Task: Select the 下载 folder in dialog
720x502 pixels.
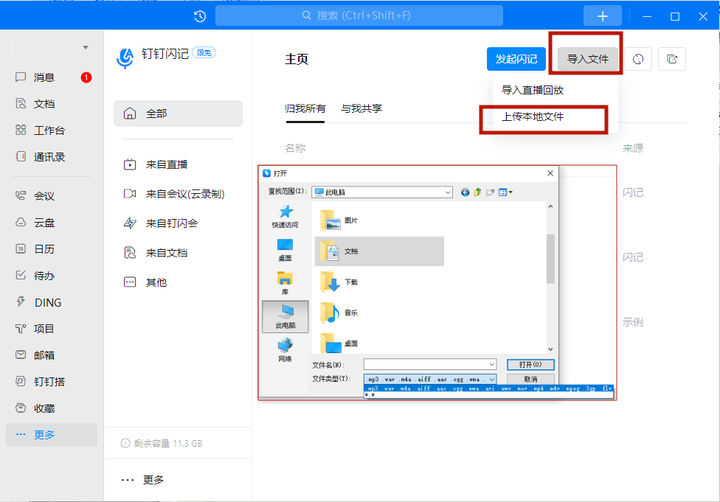Action: click(339, 282)
